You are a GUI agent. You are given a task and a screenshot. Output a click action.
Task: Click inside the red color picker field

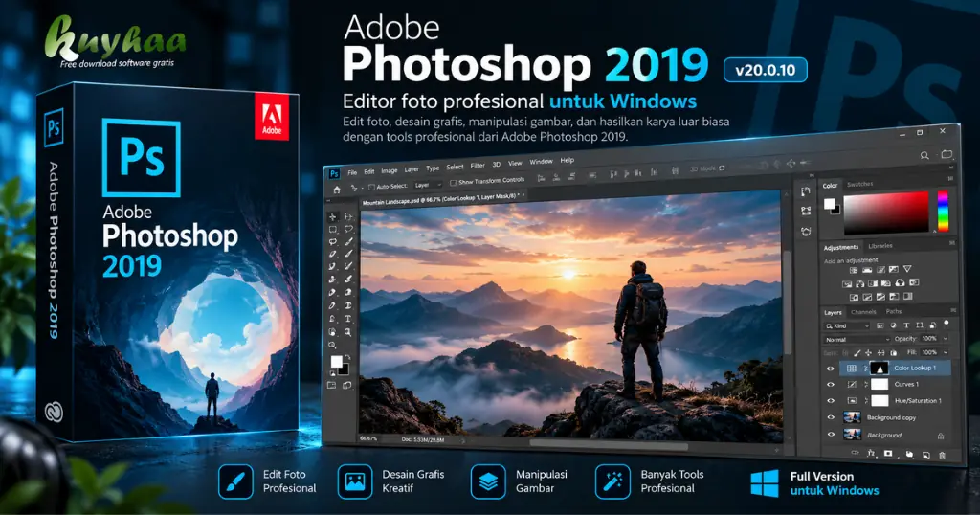click(x=886, y=213)
